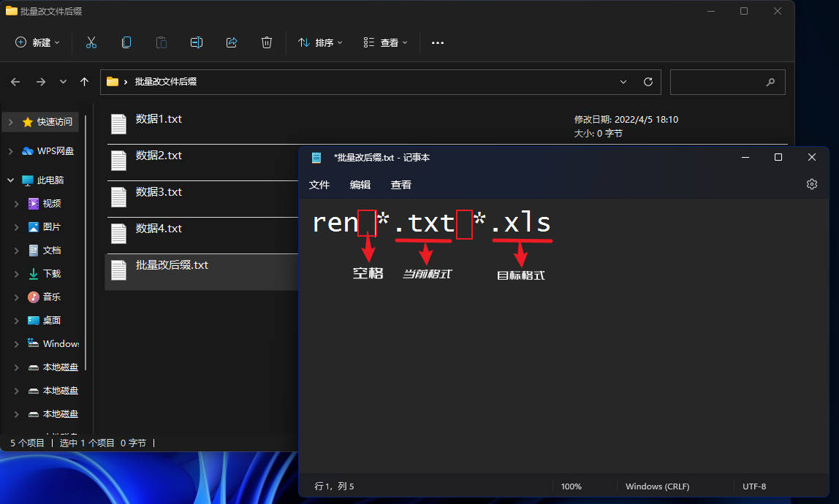Open the address bar history dropdown
The width and height of the screenshot is (839, 504).
click(623, 82)
